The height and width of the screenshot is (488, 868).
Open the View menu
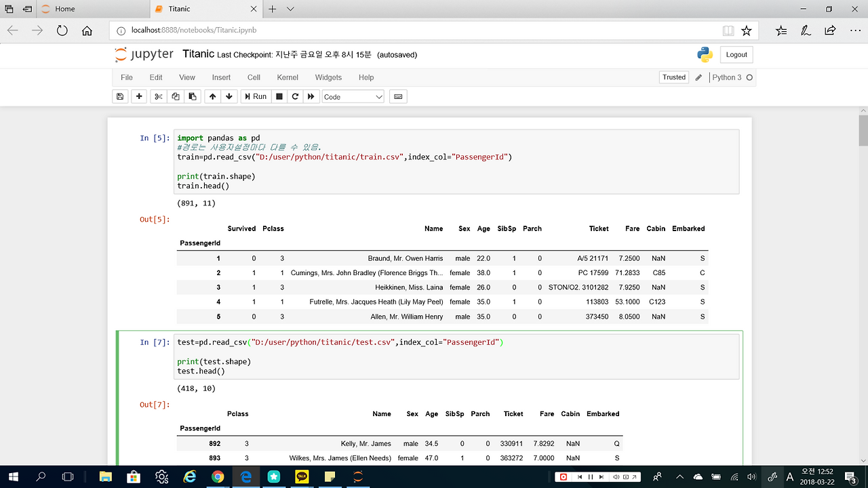point(187,77)
